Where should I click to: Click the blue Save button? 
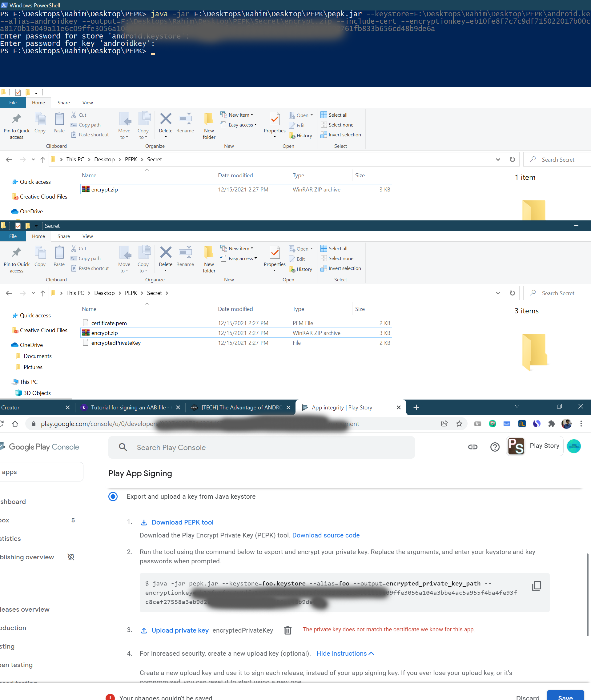click(565, 696)
